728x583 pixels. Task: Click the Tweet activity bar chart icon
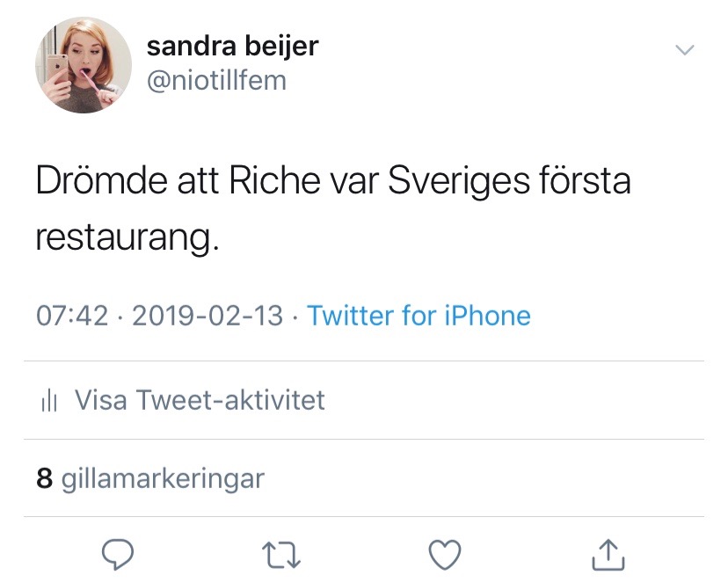49,402
